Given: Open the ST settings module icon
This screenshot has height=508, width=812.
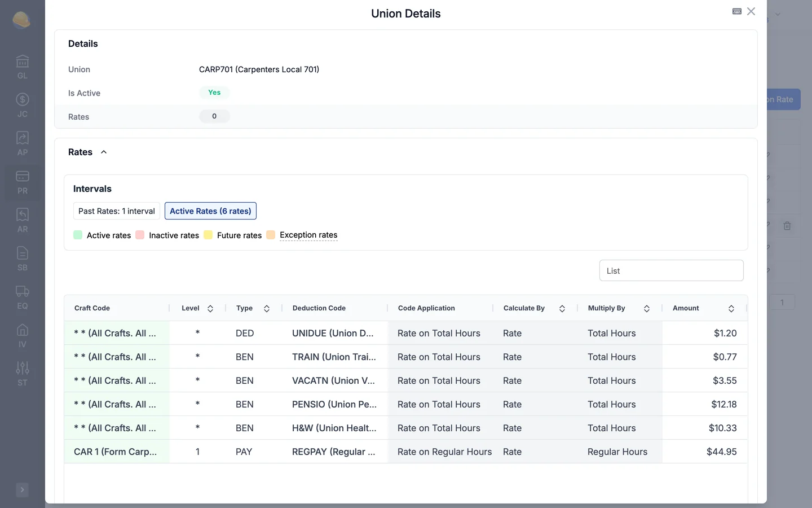Looking at the screenshot, I should [22, 374].
